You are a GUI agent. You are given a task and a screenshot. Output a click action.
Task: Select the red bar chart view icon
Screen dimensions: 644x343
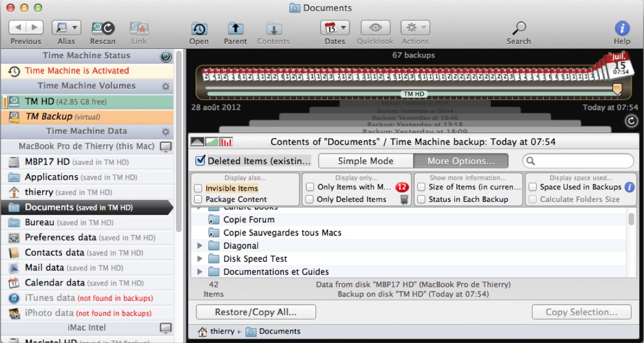click(x=226, y=142)
